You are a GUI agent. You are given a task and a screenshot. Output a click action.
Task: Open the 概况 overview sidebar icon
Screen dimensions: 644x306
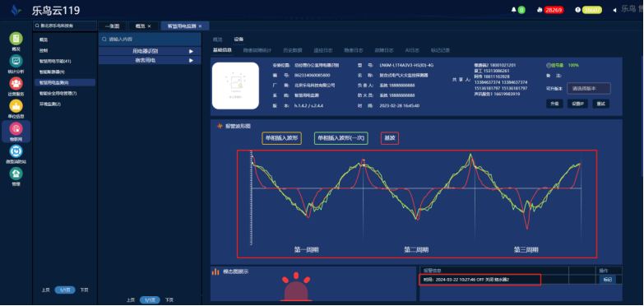pos(16,39)
